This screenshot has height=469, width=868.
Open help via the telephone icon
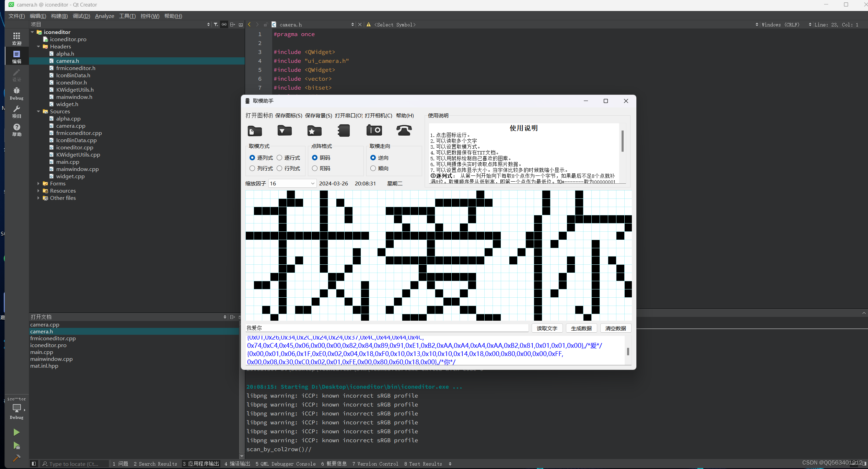pos(404,130)
